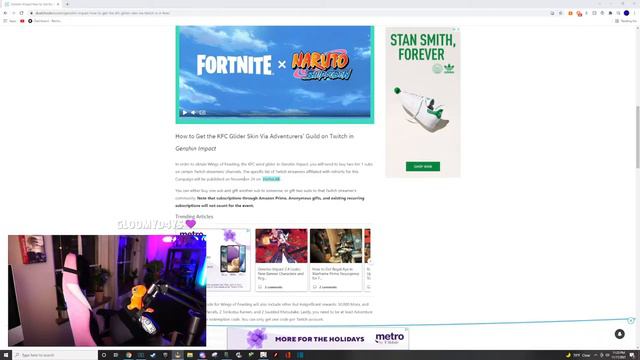Open the browser three-dot menu

coord(635,13)
